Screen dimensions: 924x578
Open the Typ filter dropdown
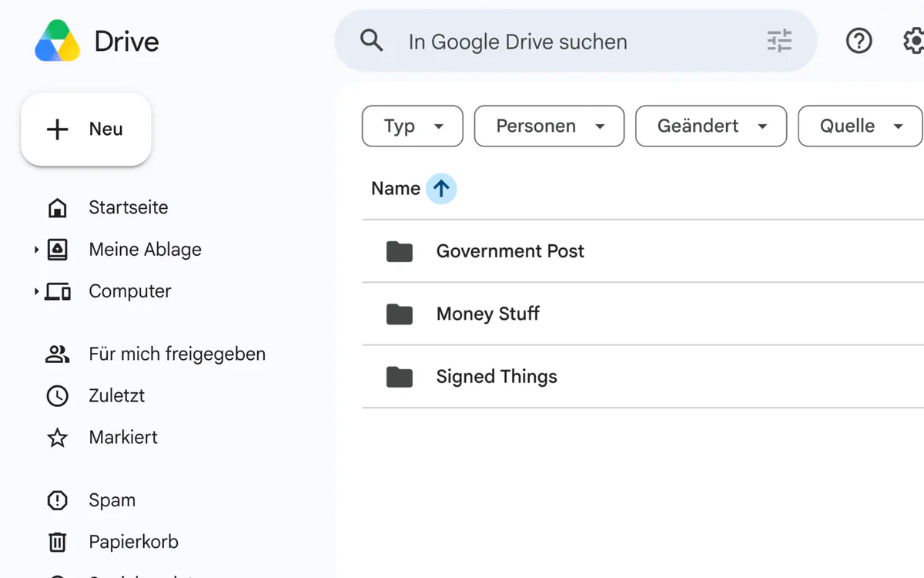tap(413, 126)
